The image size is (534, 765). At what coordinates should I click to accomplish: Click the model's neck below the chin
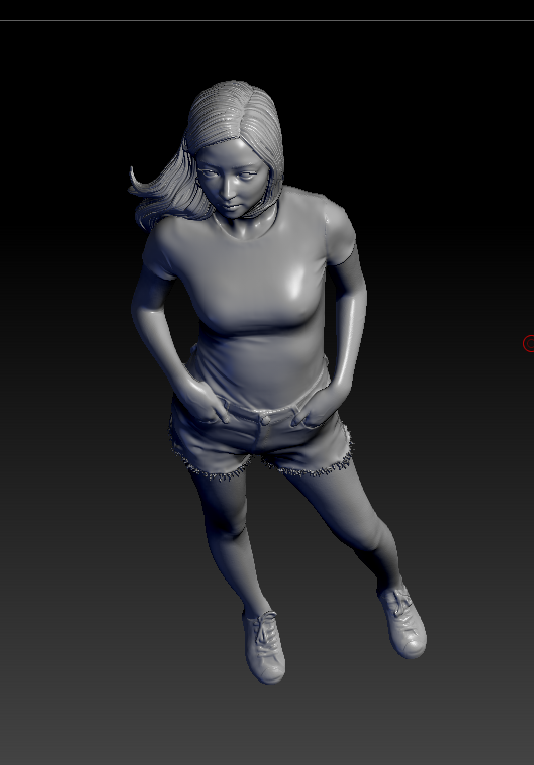241,224
